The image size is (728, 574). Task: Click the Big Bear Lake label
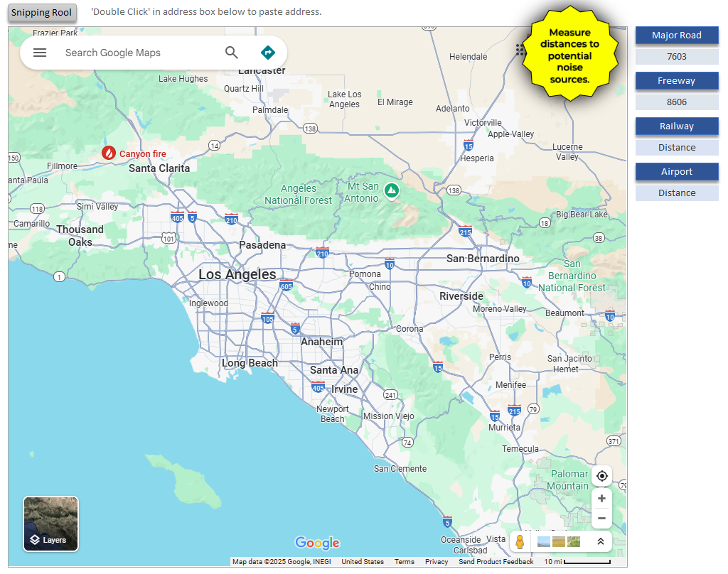pyautogui.click(x=582, y=215)
